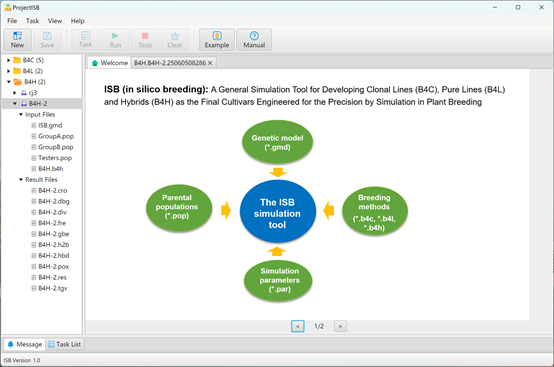
Task: Click the ProjectISB title bar icon
Action: pyautogui.click(x=7, y=7)
